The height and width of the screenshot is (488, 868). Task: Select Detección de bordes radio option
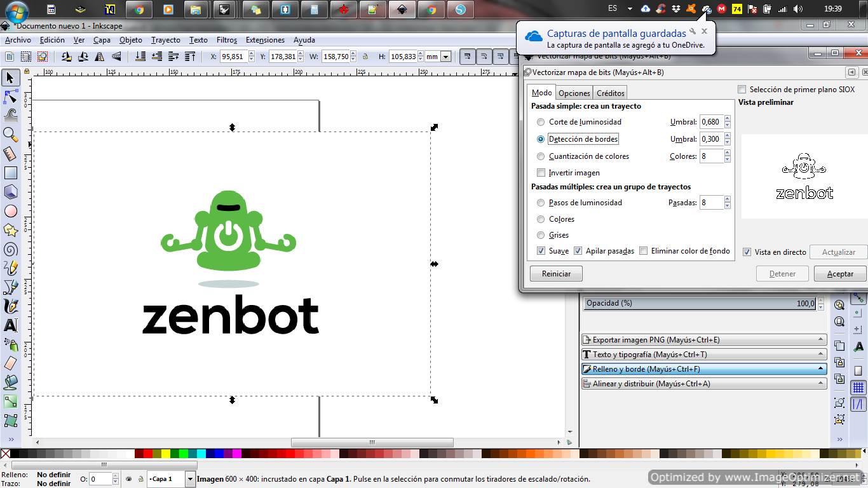[541, 139]
